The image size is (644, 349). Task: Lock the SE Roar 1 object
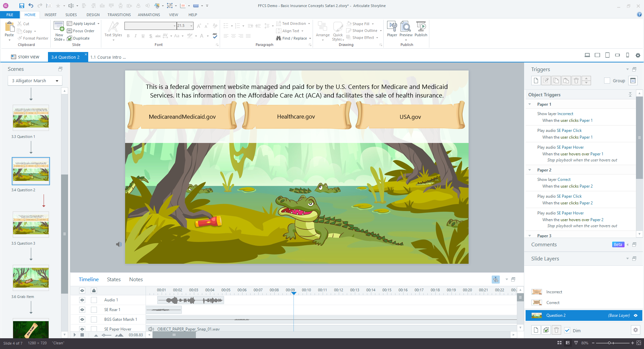[94, 310]
